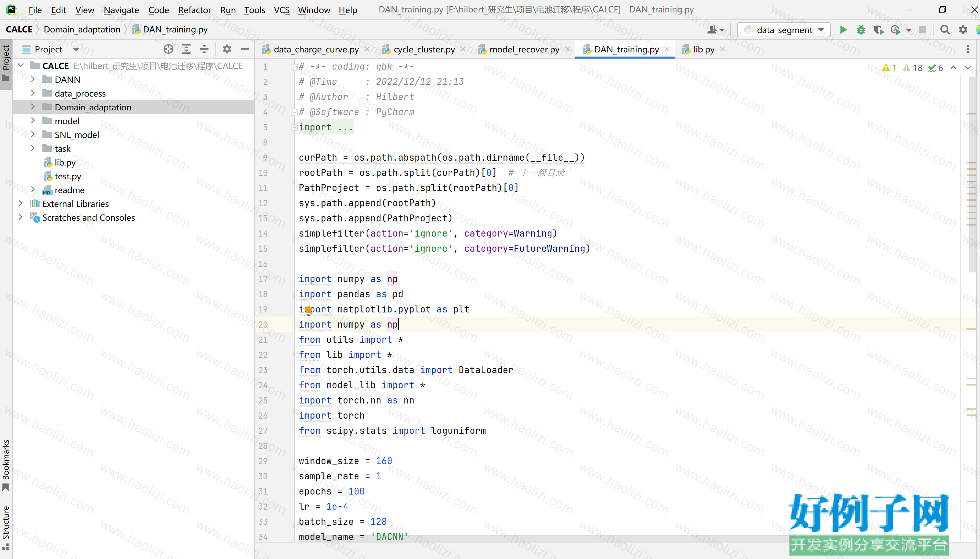The height and width of the screenshot is (559, 980).
Task: Expand the DANN folder
Action: tap(33, 79)
